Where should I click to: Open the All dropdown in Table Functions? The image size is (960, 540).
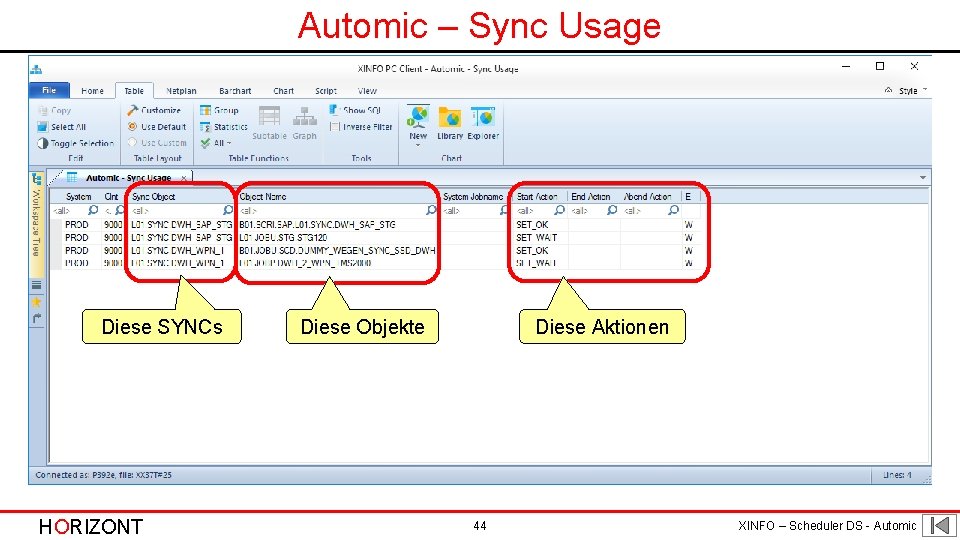(x=216, y=143)
